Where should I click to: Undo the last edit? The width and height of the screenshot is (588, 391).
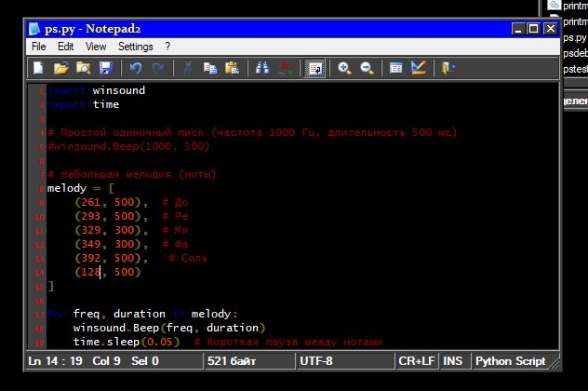pyautogui.click(x=136, y=68)
